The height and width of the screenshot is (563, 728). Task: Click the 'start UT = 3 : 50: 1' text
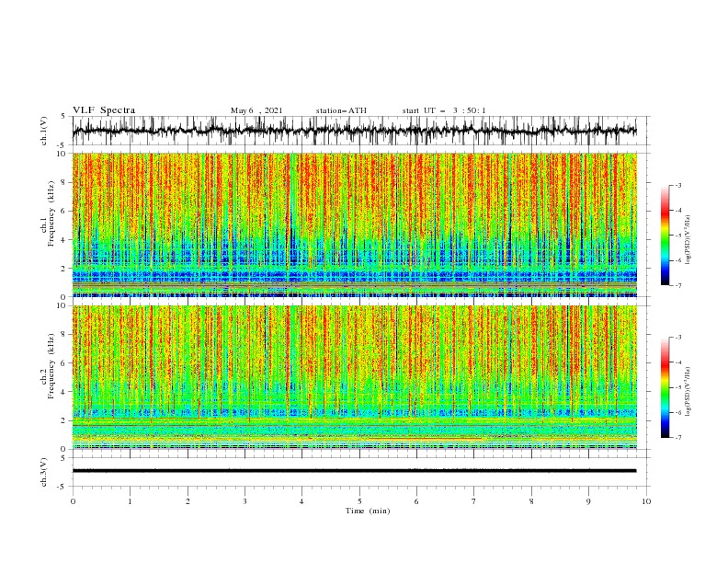[444, 110]
